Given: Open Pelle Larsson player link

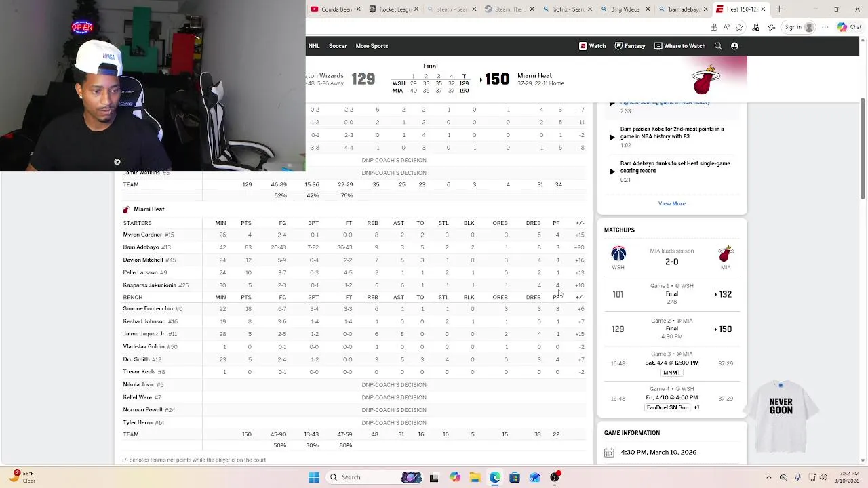Looking at the screenshot, I should click(x=140, y=272).
